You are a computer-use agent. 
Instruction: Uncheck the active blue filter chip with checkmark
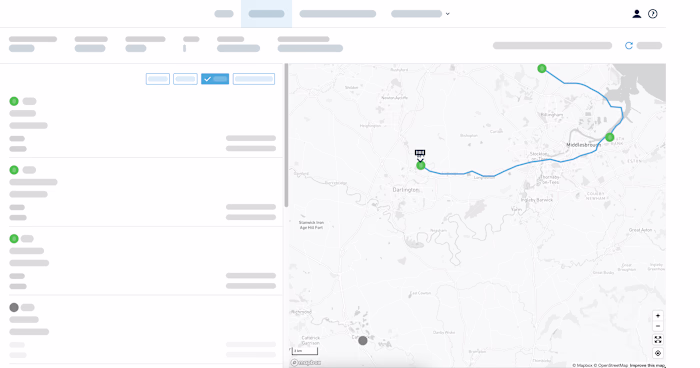215,79
